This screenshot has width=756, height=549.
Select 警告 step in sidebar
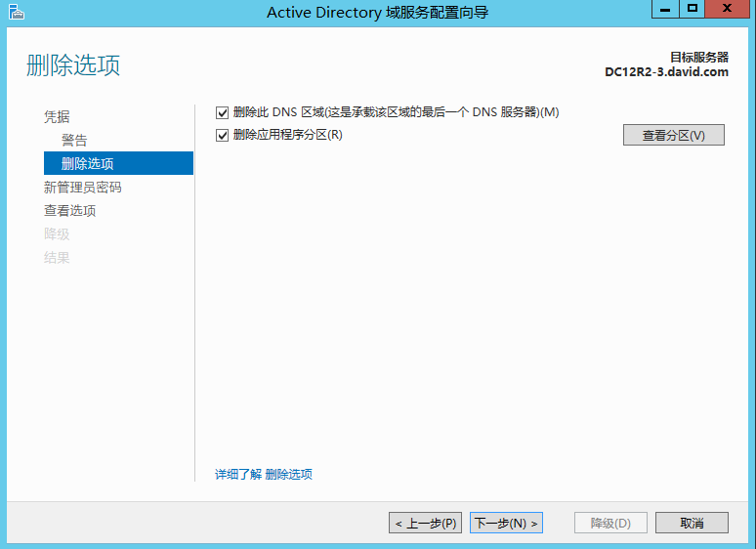(74, 141)
